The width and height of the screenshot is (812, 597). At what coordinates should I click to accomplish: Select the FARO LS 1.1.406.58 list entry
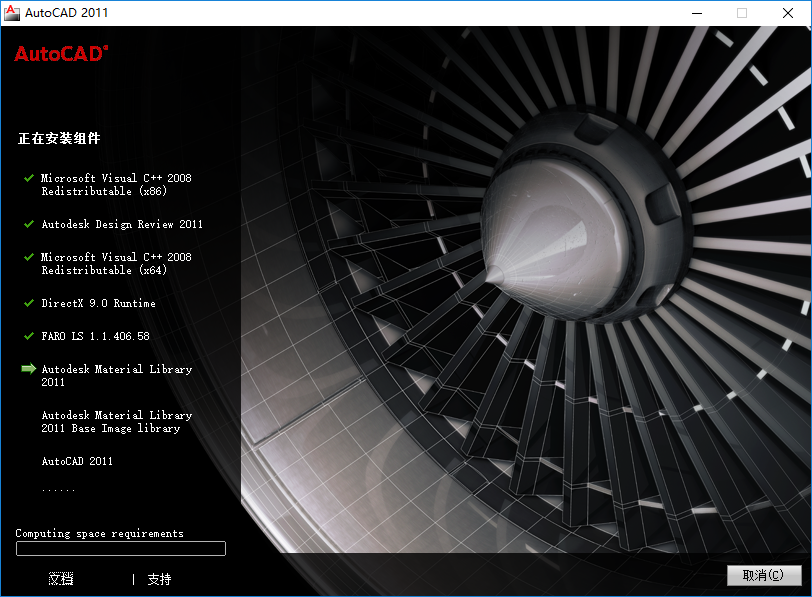click(x=93, y=336)
